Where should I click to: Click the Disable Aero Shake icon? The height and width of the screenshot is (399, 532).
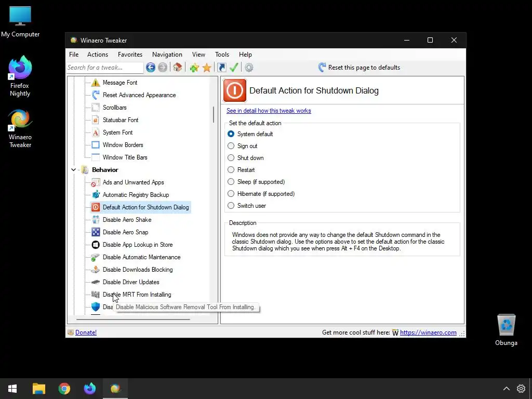96,220
